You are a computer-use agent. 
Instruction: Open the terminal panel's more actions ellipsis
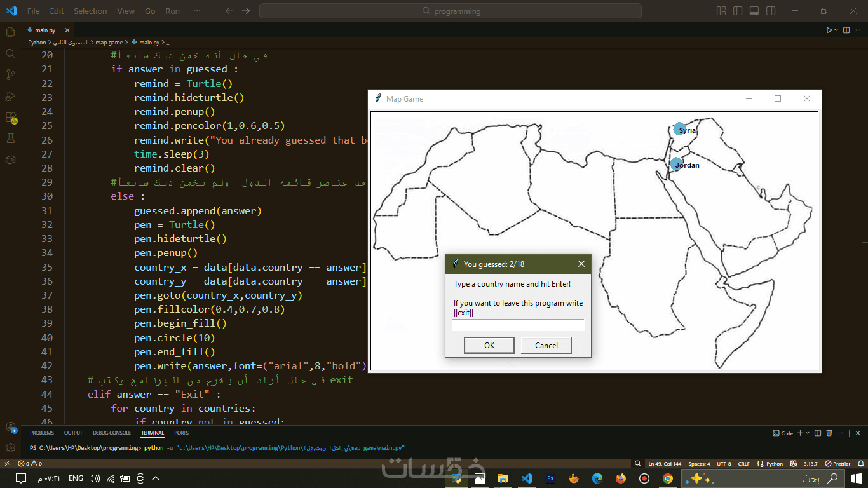tap(841, 433)
